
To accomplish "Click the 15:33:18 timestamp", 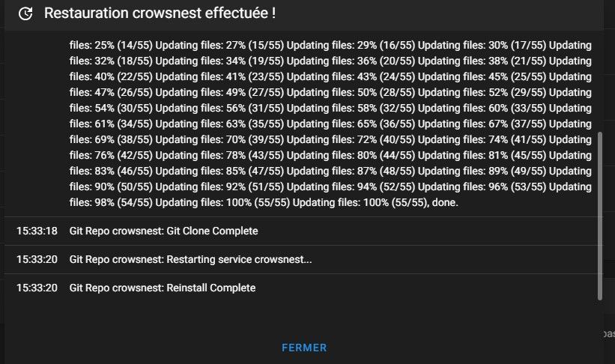I will click(x=37, y=231).
